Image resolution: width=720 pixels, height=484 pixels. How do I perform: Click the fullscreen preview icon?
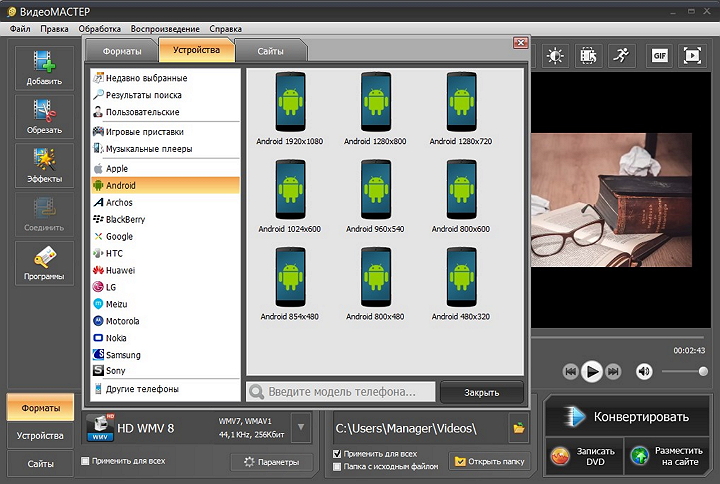click(692, 56)
